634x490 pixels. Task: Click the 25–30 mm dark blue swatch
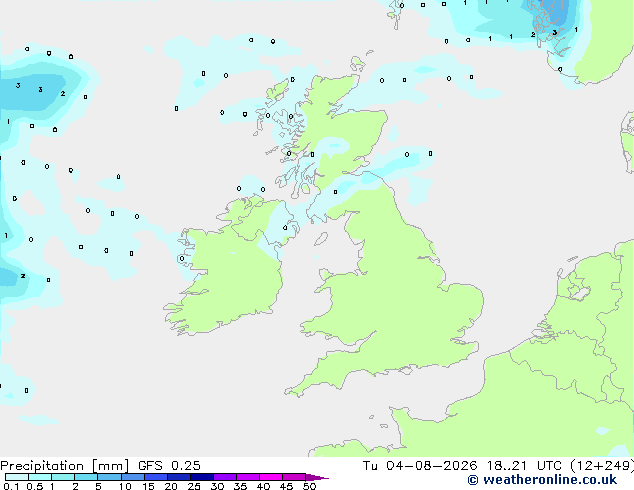coord(201,477)
